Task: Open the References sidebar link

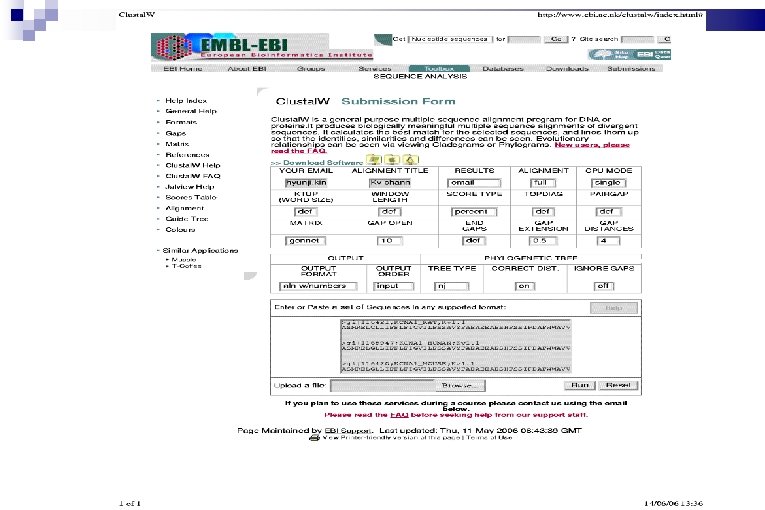Action: 187,155
